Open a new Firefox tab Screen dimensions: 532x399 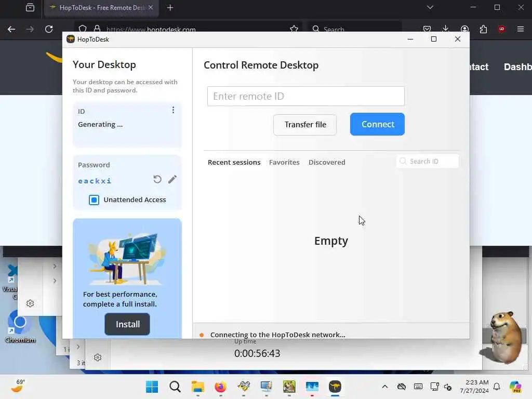pos(170,7)
